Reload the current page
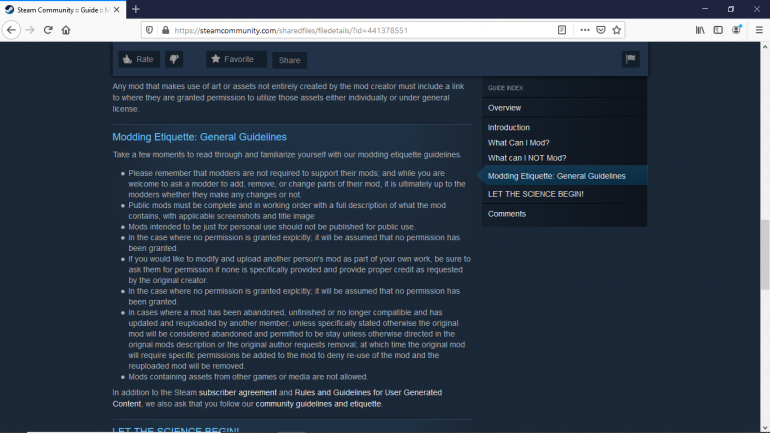This screenshot has width=770, height=433. tap(48, 30)
